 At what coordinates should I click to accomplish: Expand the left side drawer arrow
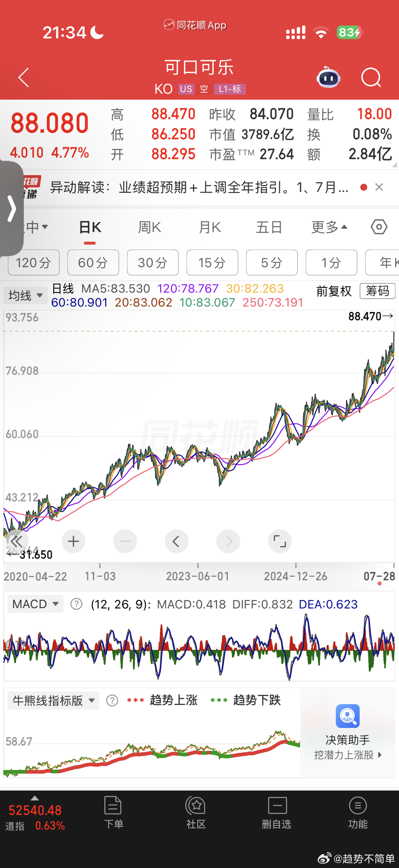(x=12, y=209)
